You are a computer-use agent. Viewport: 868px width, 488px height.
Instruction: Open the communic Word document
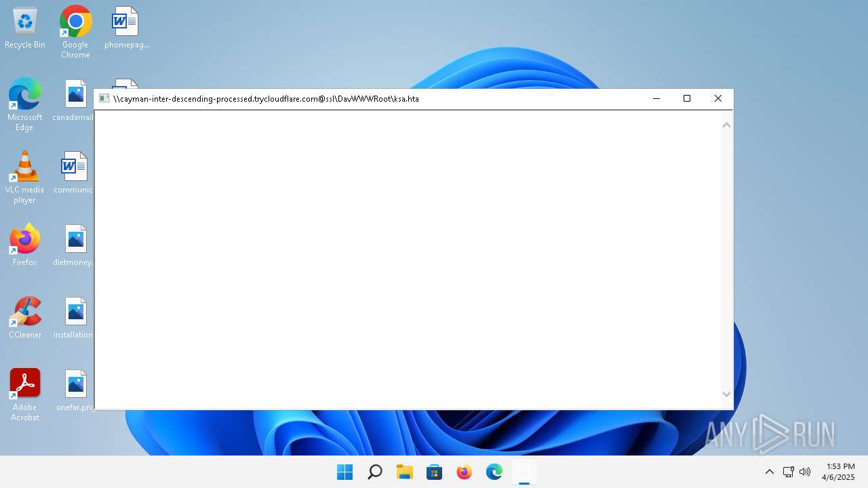pyautogui.click(x=74, y=174)
